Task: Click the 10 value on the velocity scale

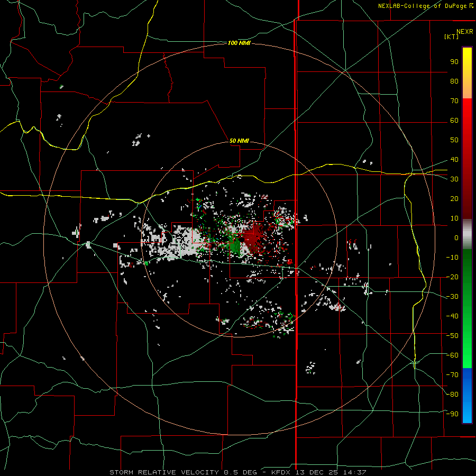Action: point(454,218)
